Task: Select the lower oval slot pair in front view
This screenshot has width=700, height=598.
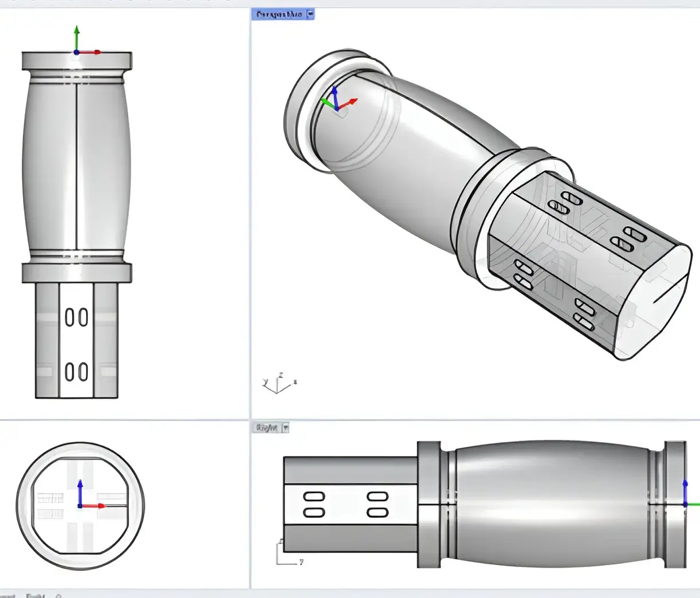Action: [77, 372]
